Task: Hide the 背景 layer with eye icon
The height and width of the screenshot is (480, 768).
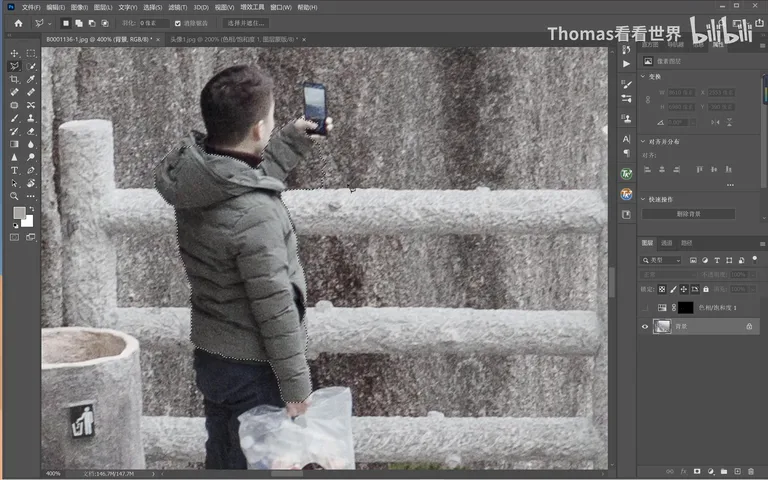Action: click(645, 327)
